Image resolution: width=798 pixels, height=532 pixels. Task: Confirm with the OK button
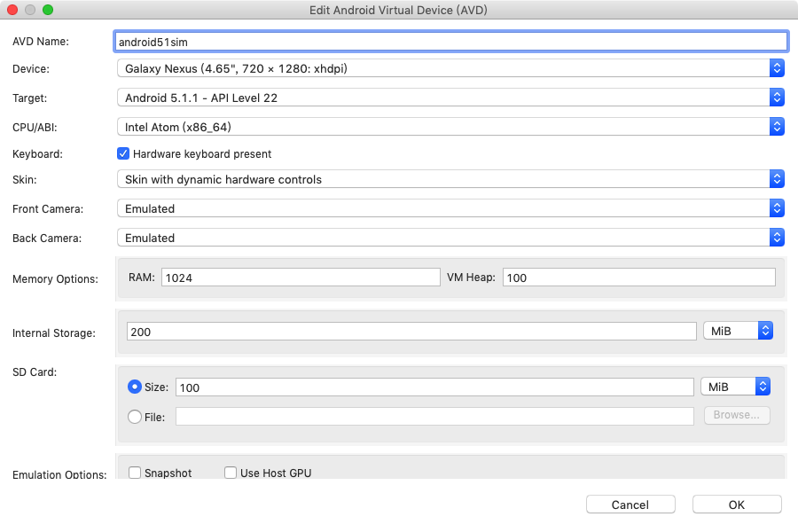point(737,505)
